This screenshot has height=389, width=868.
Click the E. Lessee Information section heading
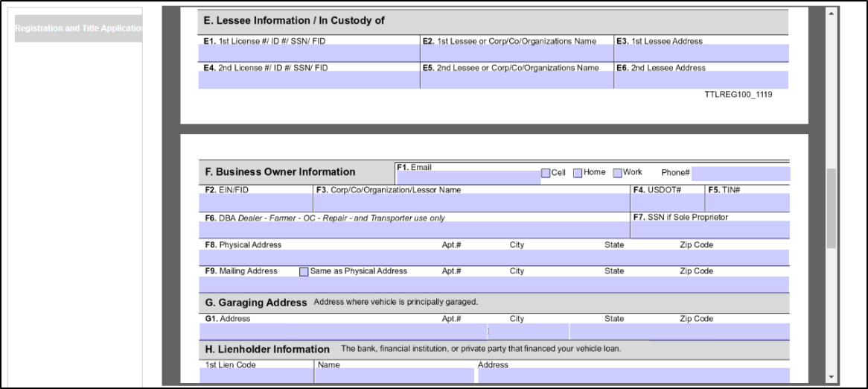(295, 21)
